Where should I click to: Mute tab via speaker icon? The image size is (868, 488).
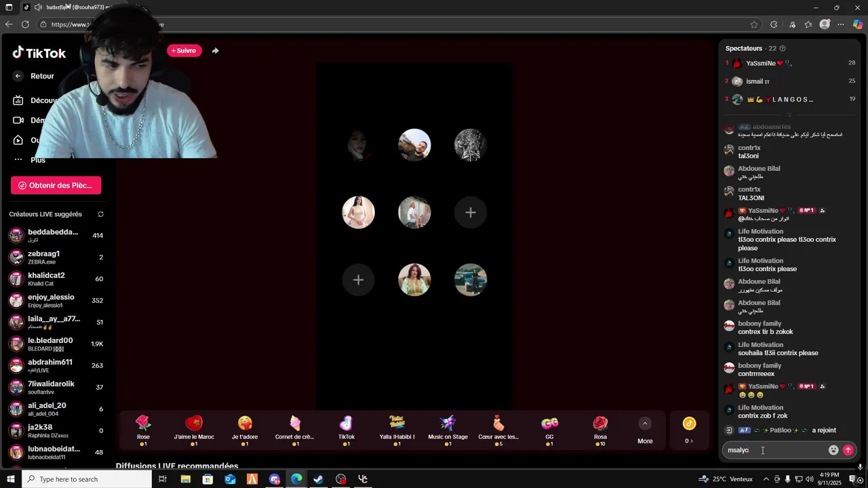[38, 7]
